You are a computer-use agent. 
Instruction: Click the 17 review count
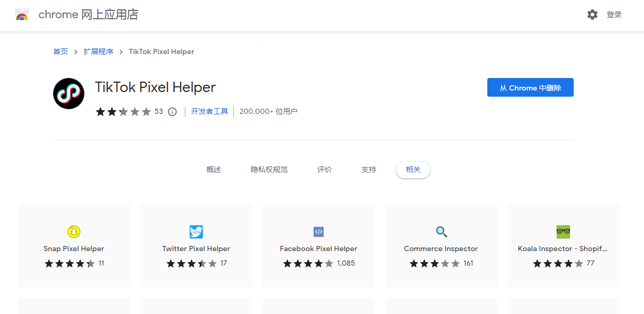click(224, 264)
